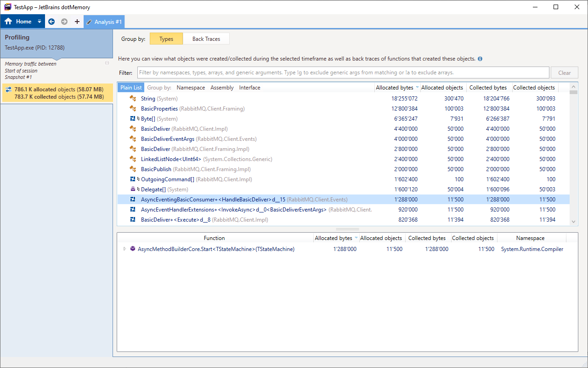
Task: Click the BasicDeliverEventArgs type icon
Action: point(133,139)
